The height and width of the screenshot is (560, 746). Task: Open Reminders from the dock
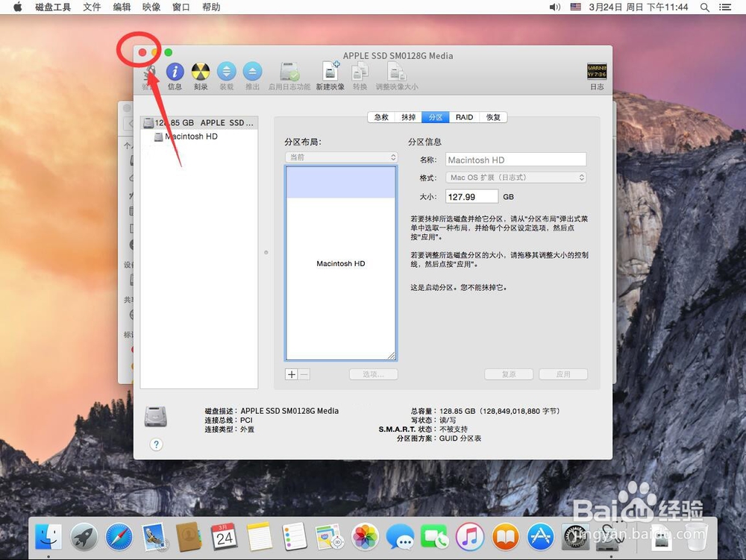294,537
